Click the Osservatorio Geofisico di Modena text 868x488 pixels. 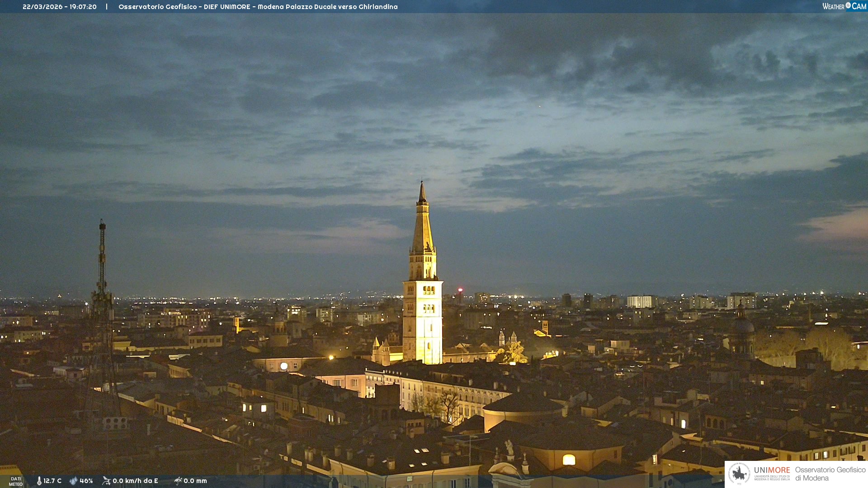click(x=830, y=474)
